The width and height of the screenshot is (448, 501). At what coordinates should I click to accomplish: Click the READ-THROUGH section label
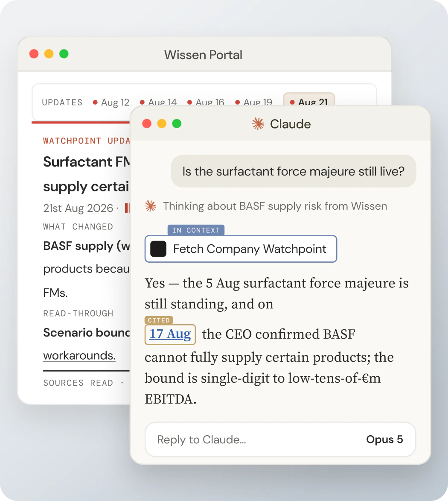[78, 313]
